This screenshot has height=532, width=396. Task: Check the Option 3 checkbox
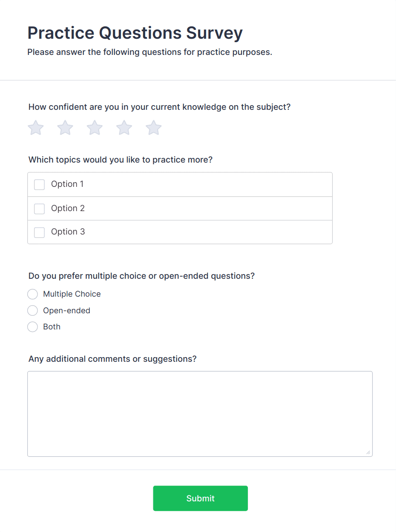[x=39, y=232]
